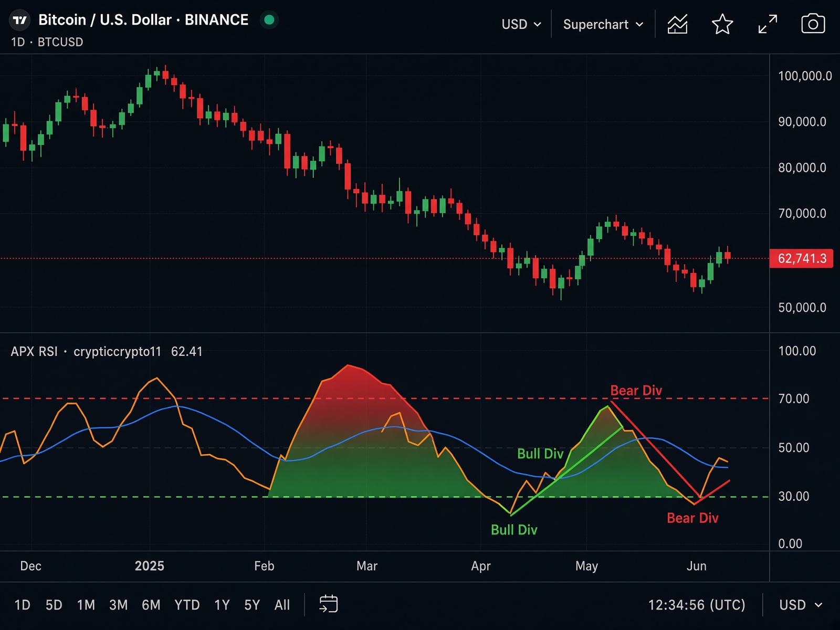
Task: Open the USD currency dropdown at top
Action: (521, 24)
